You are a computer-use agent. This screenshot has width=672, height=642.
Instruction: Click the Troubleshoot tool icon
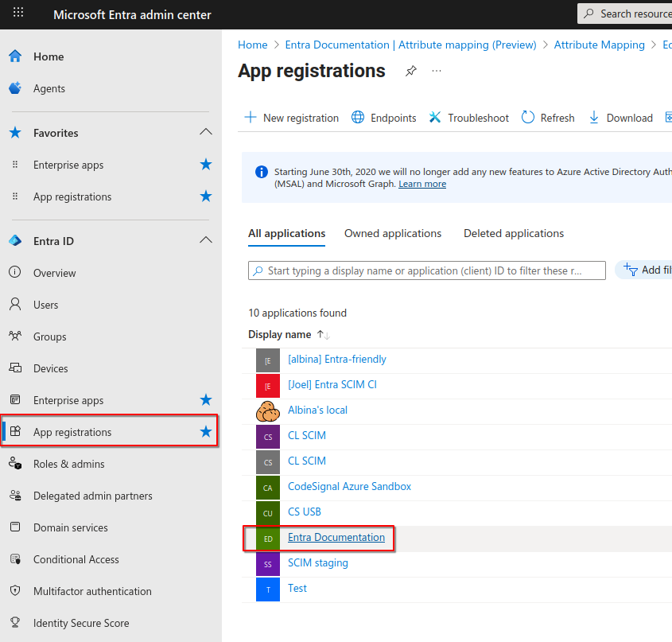point(435,117)
